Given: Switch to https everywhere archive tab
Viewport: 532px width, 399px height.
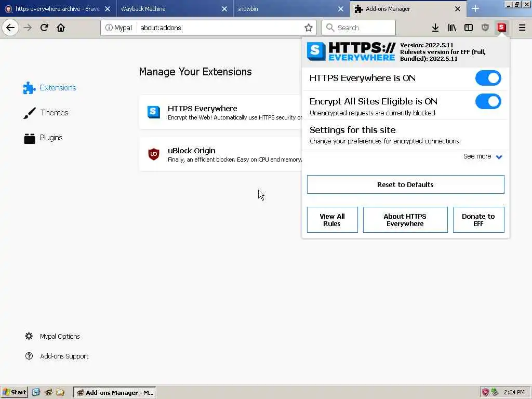Looking at the screenshot, I should [57, 9].
